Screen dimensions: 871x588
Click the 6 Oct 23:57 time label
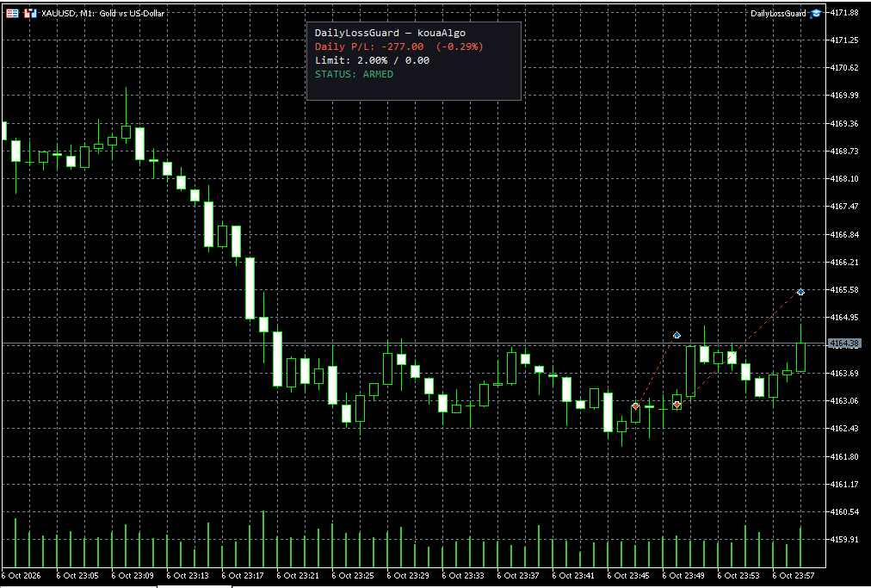(794, 575)
